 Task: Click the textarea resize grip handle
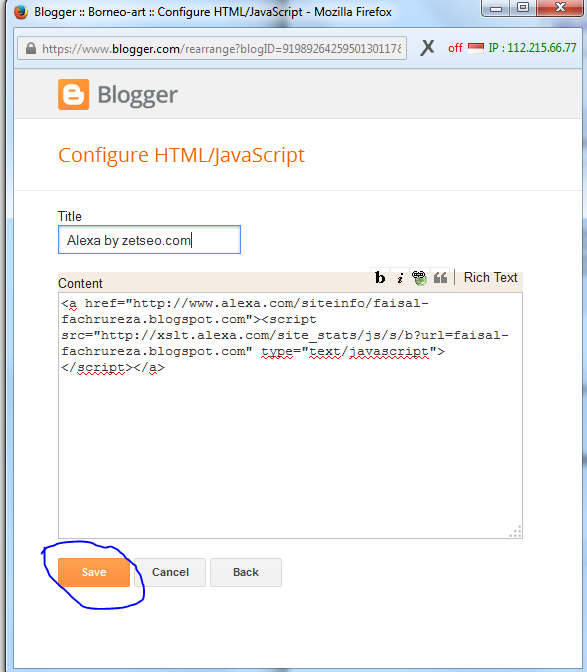(x=515, y=531)
